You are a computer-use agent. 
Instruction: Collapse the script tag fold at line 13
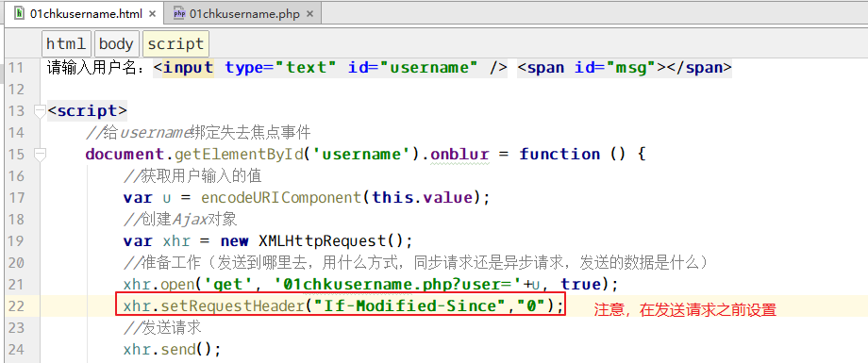point(40,110)
